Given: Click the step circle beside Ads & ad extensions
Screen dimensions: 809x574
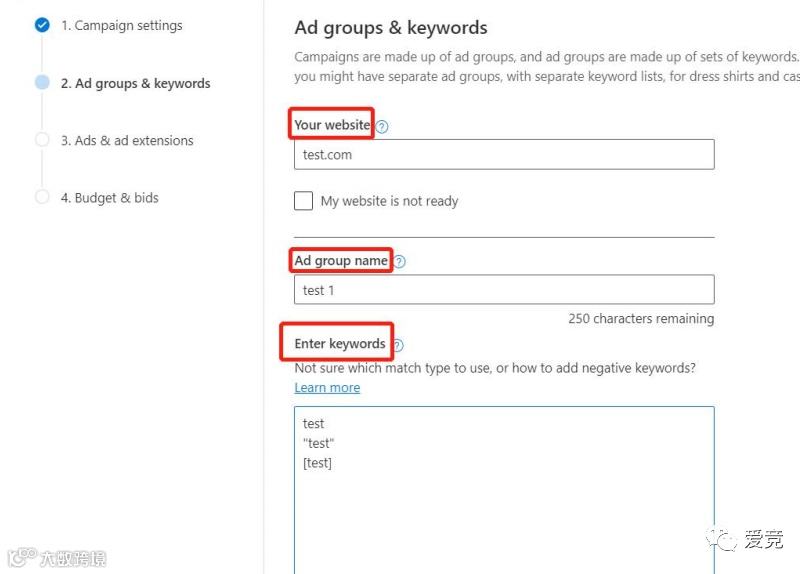Looking at the screenshot, I should click(x=42, y=140).
